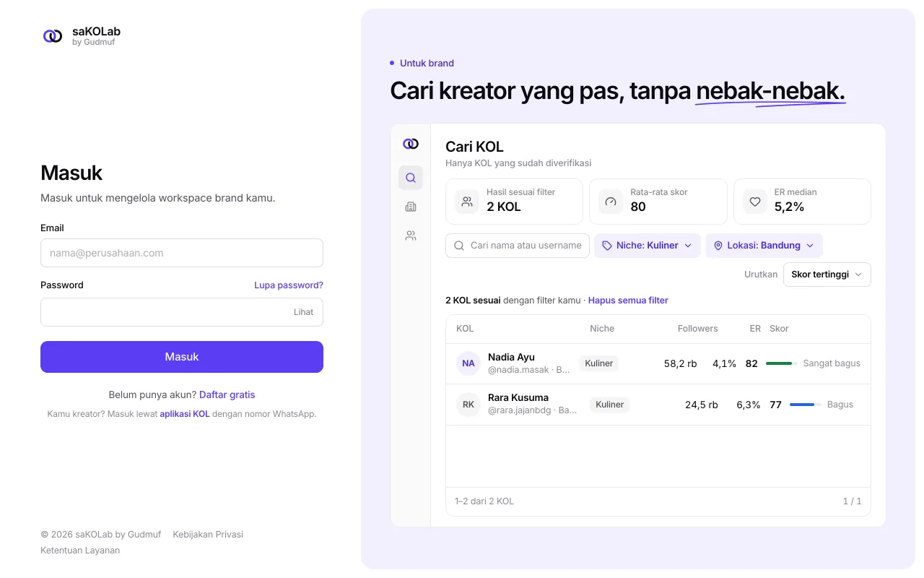Click the 58,2 rb followers value
The width and height of the screenshot is (924, 578).
point(681,363)
